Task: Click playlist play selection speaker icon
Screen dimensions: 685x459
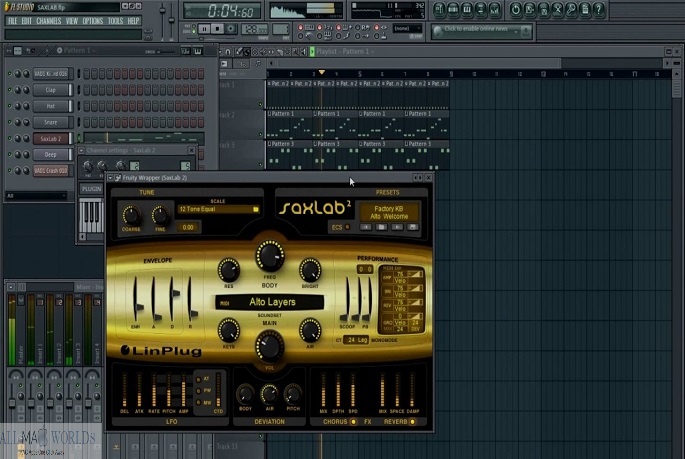Action: [x=304, y=52]
